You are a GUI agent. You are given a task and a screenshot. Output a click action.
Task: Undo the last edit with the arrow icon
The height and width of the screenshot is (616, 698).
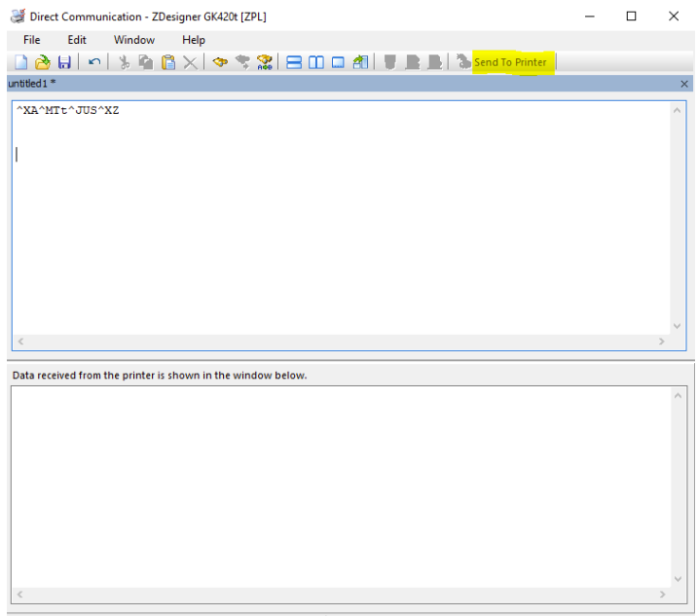pos(93,62)
